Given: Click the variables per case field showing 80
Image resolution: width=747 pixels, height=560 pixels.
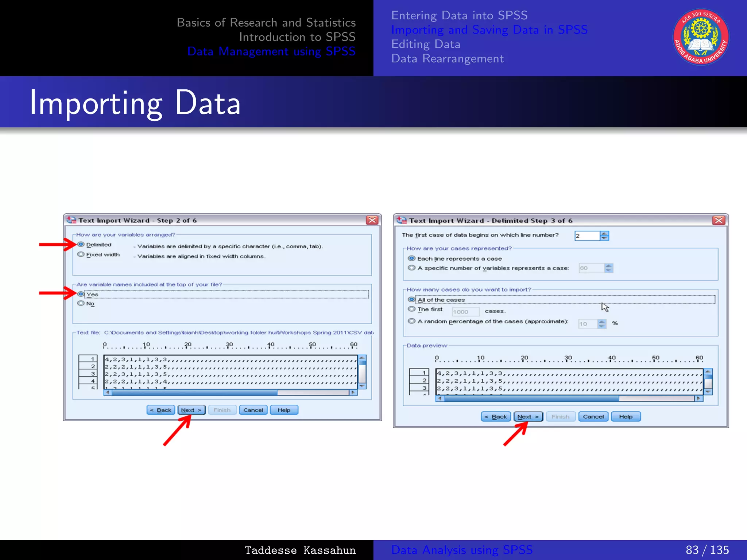Looking at the screenshot, I should [591, 268].
